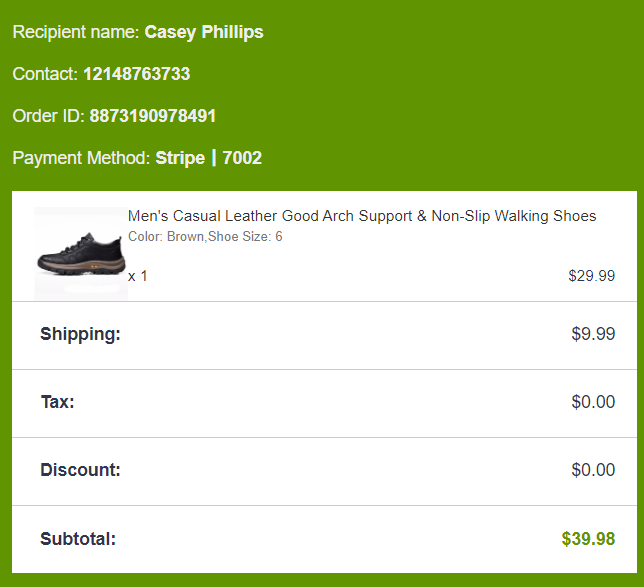Click the $0.00 tax amount
The height and width of the screenshot is (587, 644).
point(593,402)
